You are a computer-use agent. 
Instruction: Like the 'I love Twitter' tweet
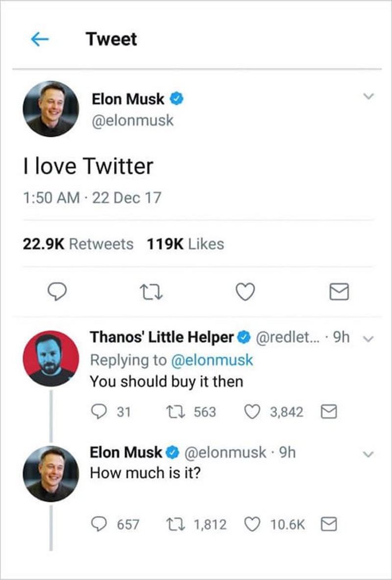(x=245, y=290)
